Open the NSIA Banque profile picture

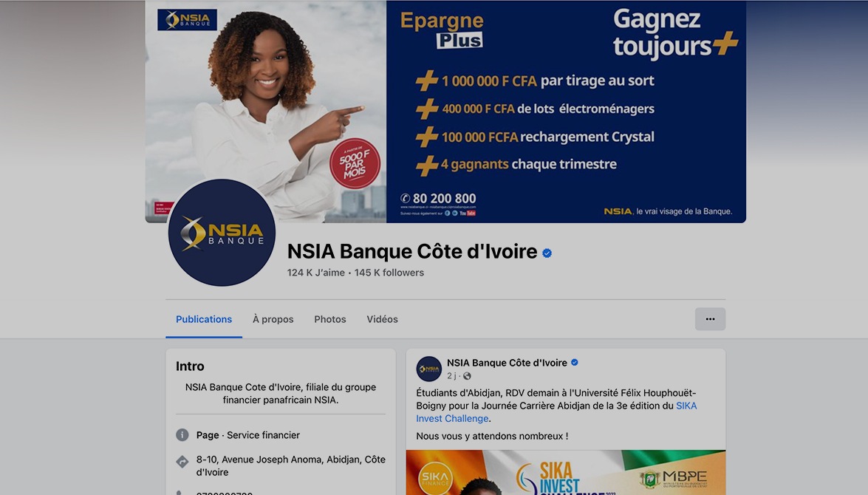(222, 233)
